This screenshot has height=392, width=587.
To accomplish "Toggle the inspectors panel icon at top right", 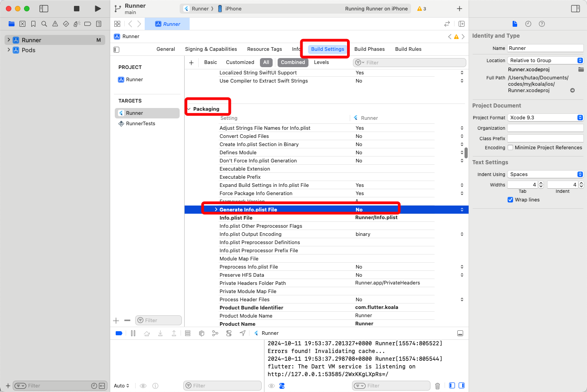I will 575,9.
